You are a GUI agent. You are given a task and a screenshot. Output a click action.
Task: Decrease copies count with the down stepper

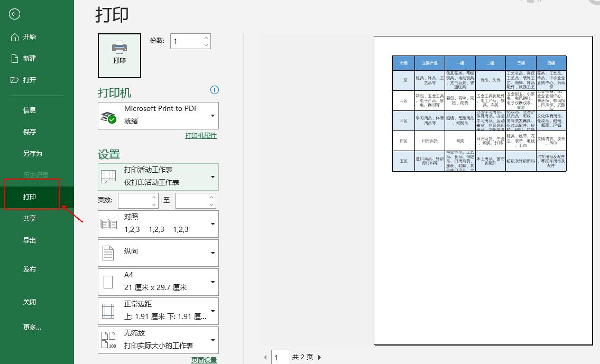pos(206,44)
